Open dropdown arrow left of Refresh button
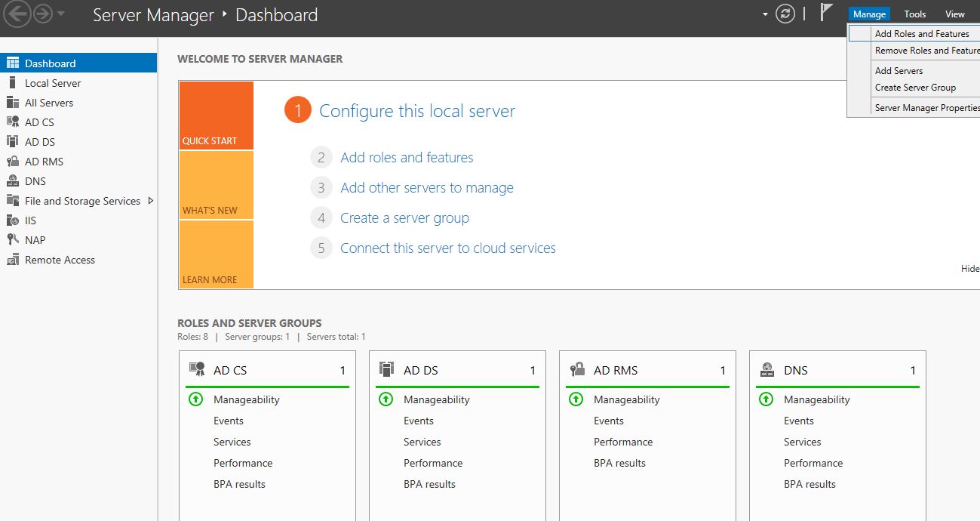This screenshot has height=521, width=980. click(765, 14)
